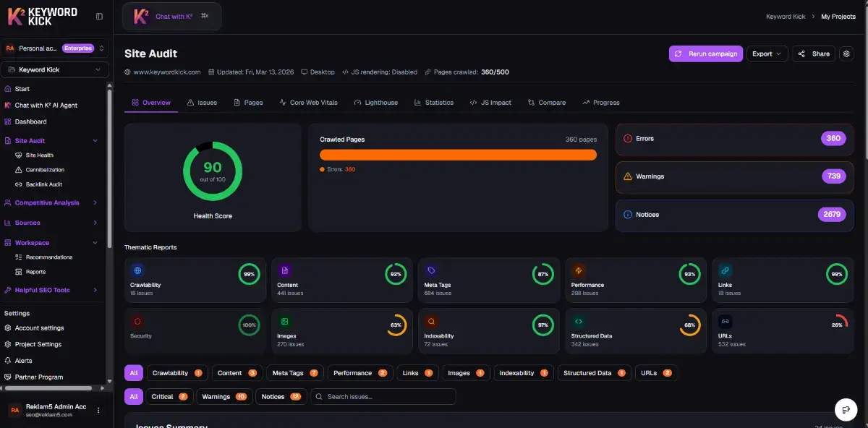The image size is (868, 428).
Task: Open Cannibalization from the sidebar
Action: (45, 170)
